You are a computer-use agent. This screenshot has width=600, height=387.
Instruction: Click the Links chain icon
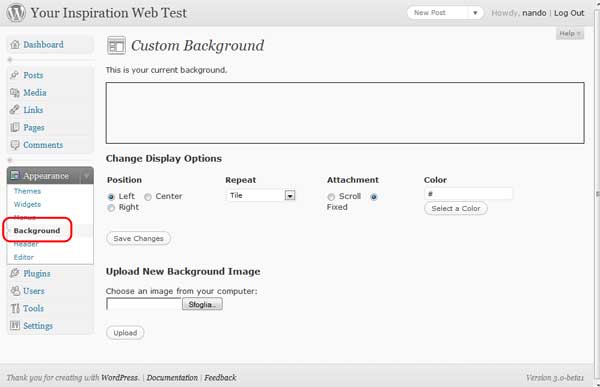click(x=15, y=110)
